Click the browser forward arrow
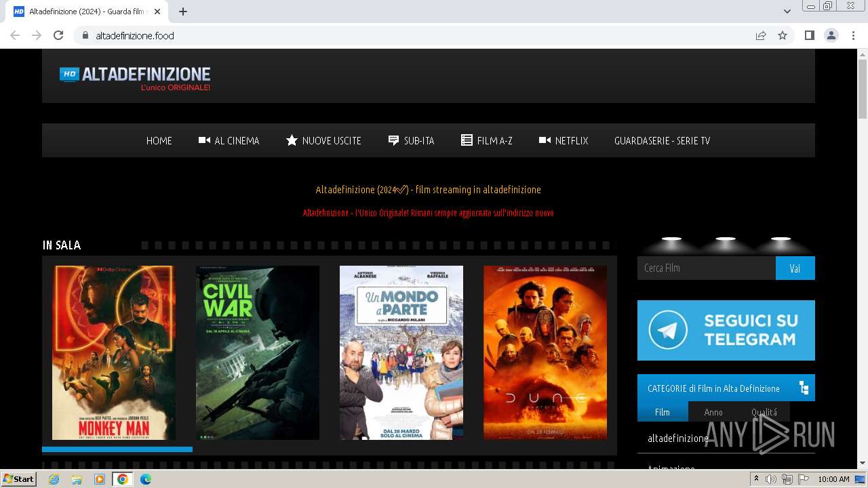Image resolution: width=868 pixels, height=488 pixels. pos(37,35)
